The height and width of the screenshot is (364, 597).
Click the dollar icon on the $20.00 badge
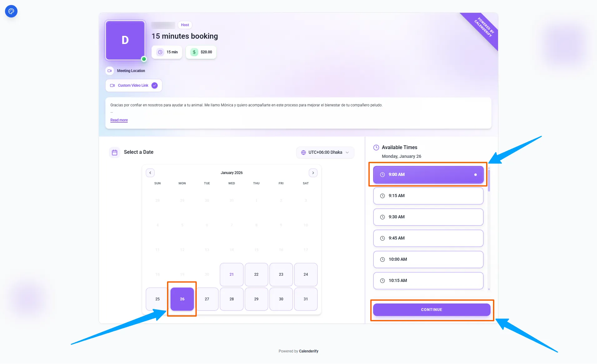coord(194,52)
